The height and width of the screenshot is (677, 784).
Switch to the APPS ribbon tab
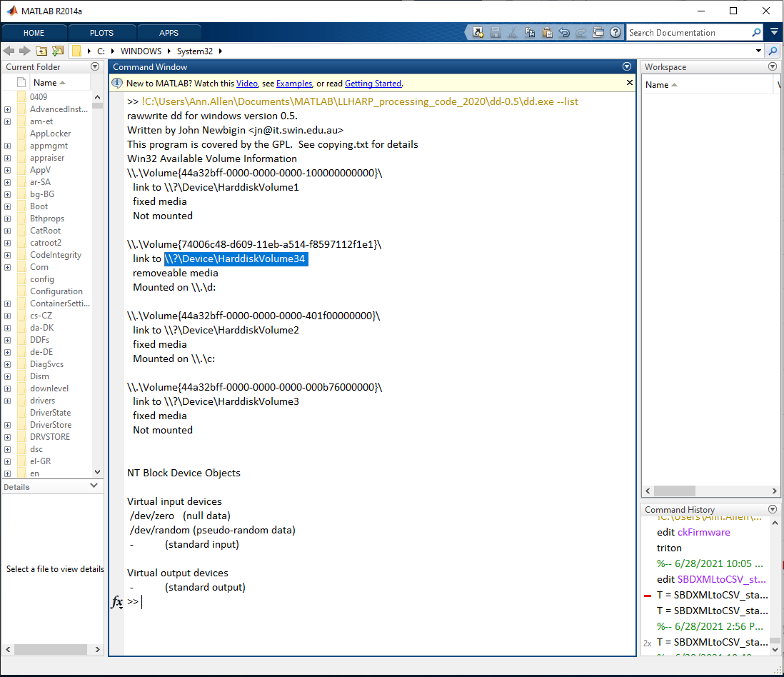tap(169, 32)
